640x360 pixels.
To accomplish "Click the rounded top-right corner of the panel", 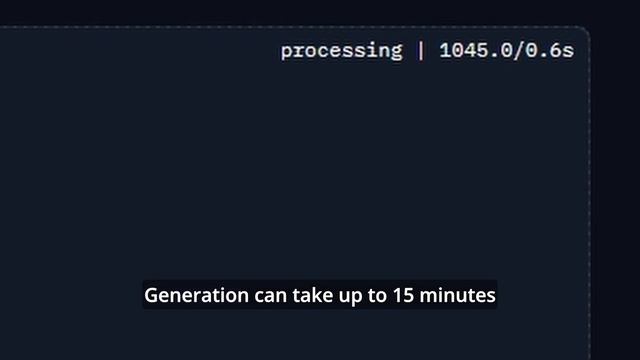I will coord(585,31).
